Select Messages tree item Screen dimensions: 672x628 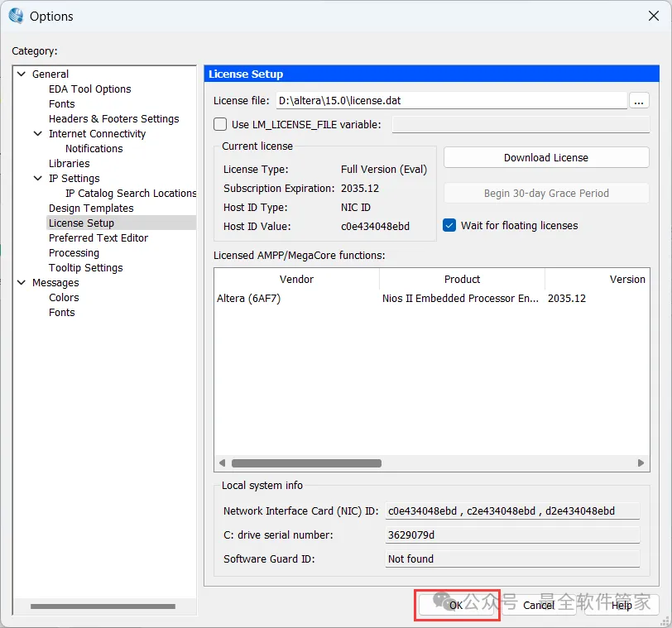55,283
